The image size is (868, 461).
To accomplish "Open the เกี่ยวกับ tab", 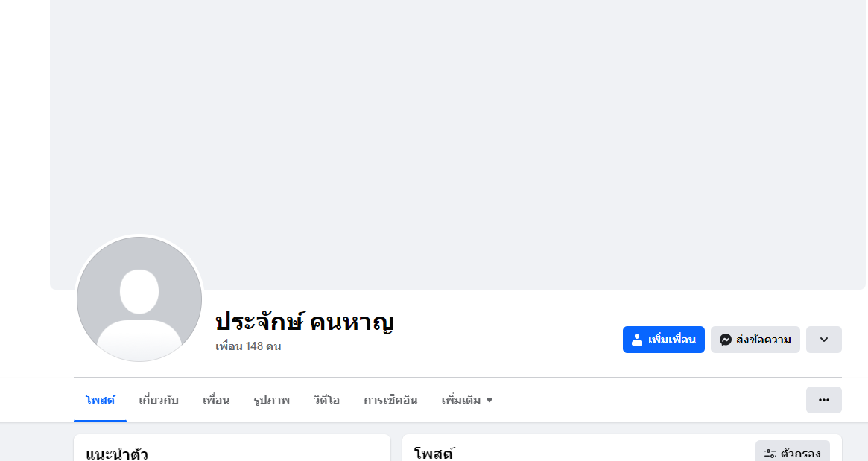I will click(x=159, y=400).
